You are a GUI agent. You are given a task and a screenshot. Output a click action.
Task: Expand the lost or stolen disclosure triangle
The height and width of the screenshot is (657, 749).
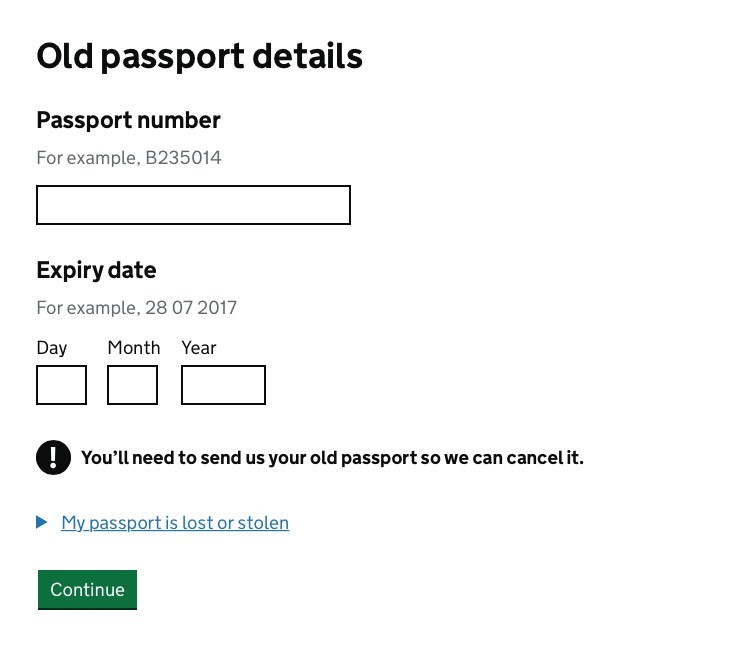point(42,522)
